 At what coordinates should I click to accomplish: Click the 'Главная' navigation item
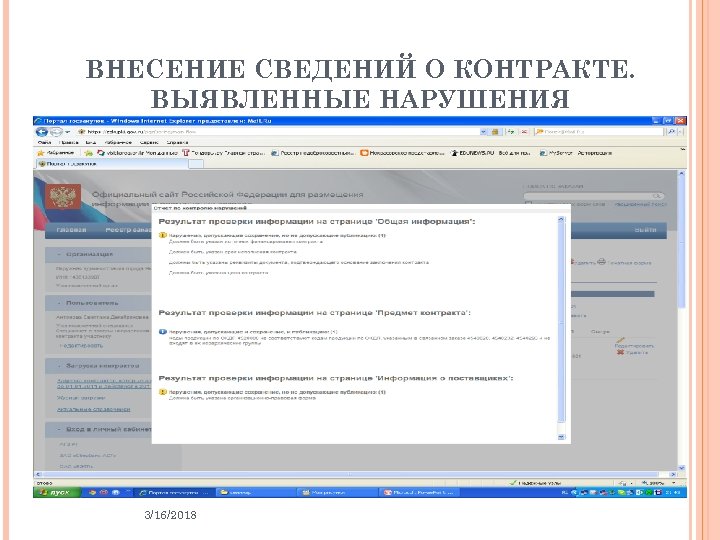coord(71,230)
